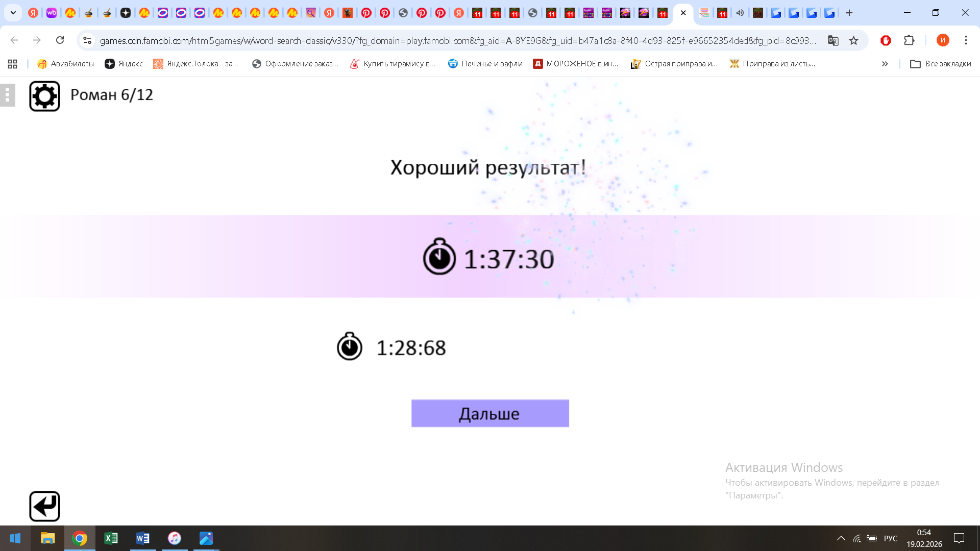
Task: Expand hidden bookmarks with double-chevron
Action: pyautogui.click(x=885, y=64)
